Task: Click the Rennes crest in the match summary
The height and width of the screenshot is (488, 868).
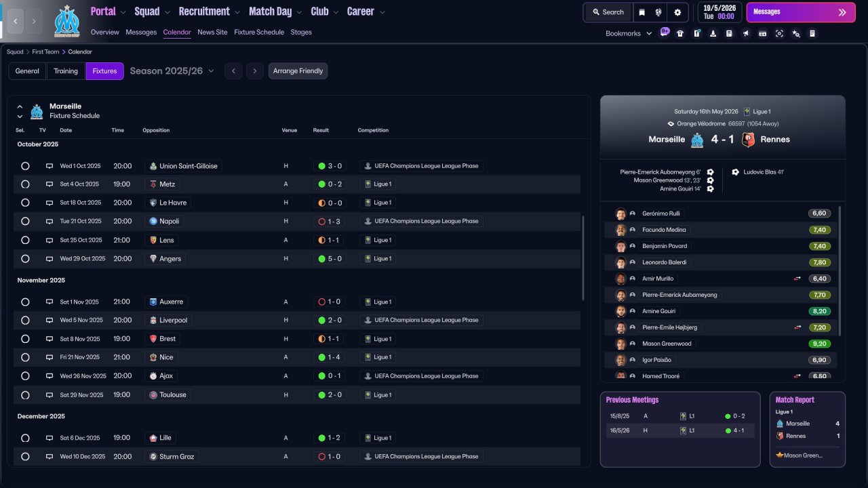Action: (748, 140)
